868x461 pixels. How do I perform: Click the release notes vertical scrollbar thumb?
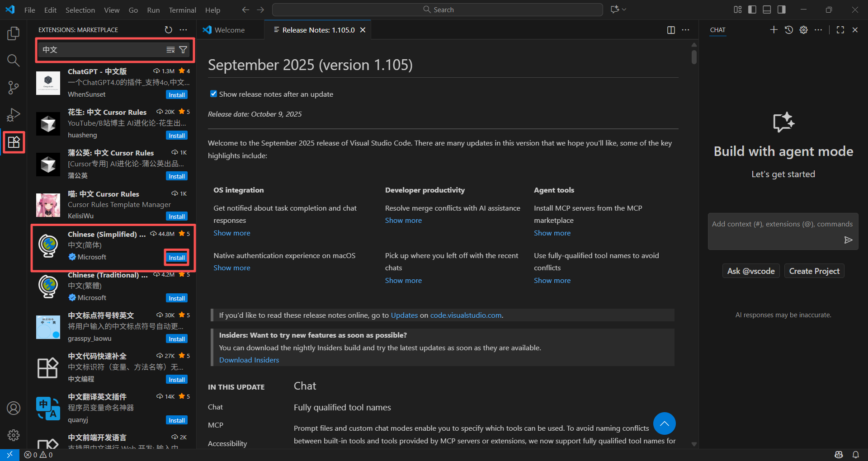(694, 56)
